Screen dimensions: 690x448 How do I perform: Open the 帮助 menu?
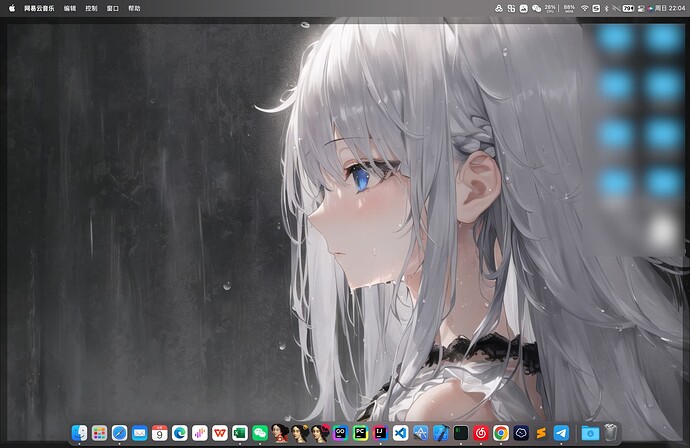point(134,8)
